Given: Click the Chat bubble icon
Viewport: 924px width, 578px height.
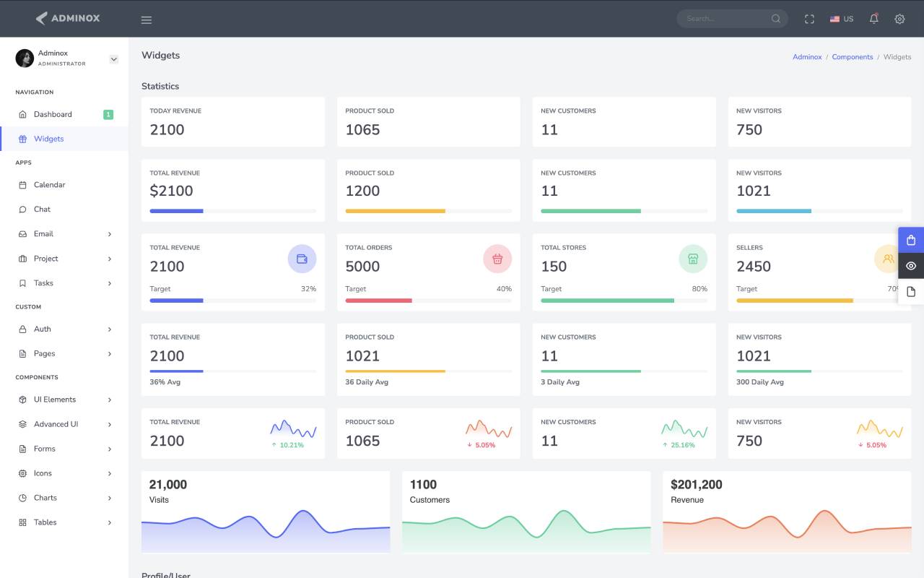Looking at the screenshot, I should click(22, 210).
